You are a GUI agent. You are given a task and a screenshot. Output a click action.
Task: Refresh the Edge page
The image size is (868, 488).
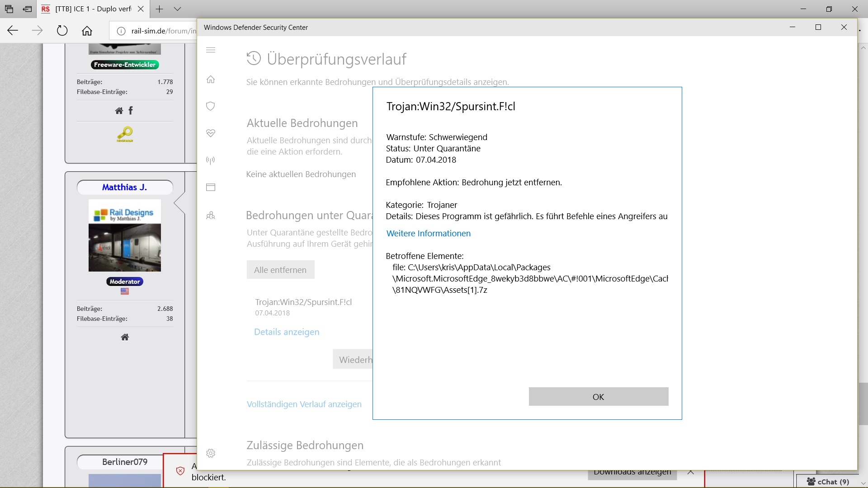pyautogui.click(x=62, y=31)
